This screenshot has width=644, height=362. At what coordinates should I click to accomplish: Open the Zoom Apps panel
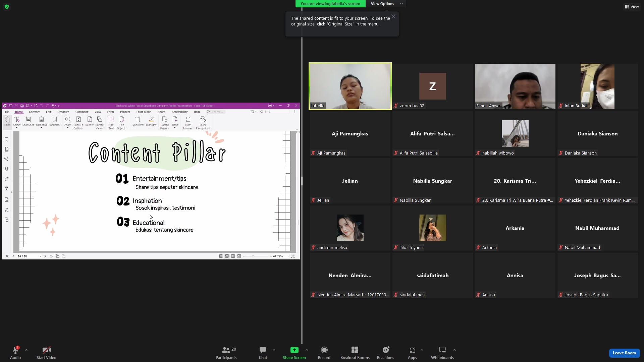click(x=412, y=353)
